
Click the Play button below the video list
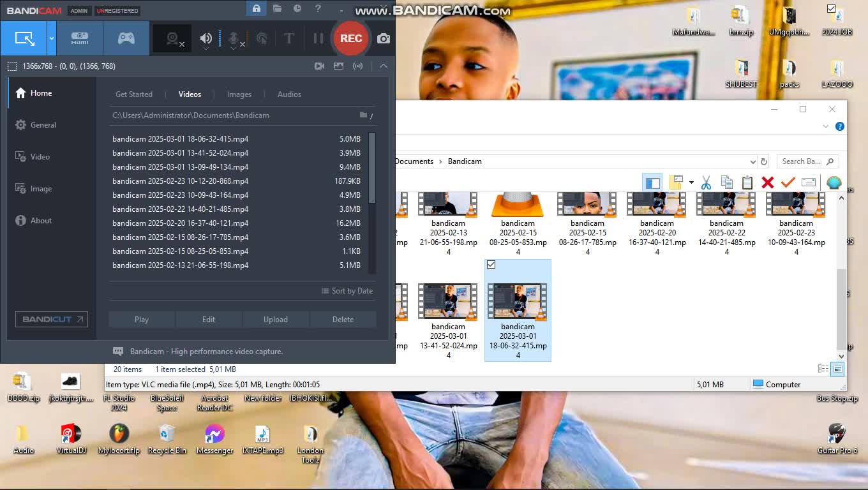click(142, 320)
